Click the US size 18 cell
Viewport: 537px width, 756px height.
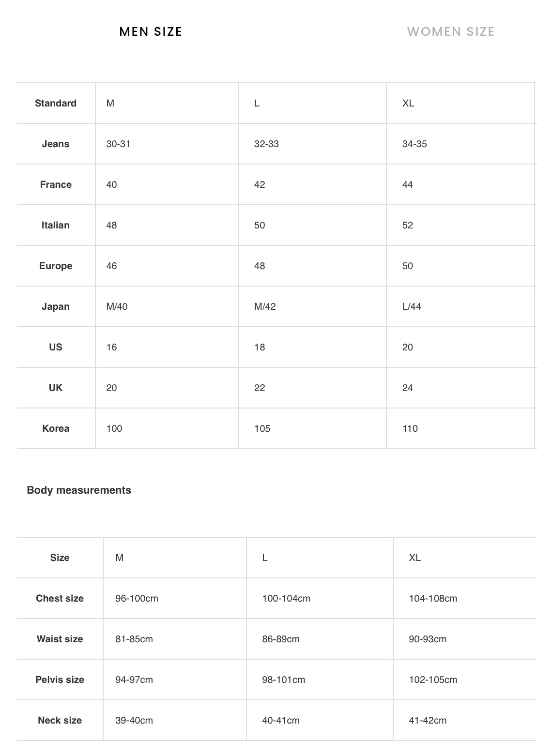(260, 347)
